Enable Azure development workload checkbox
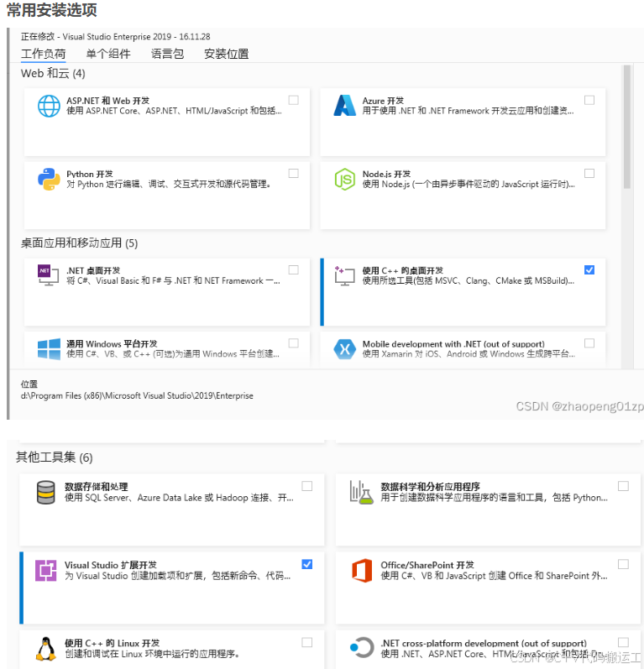 click(x=589, y=100)
